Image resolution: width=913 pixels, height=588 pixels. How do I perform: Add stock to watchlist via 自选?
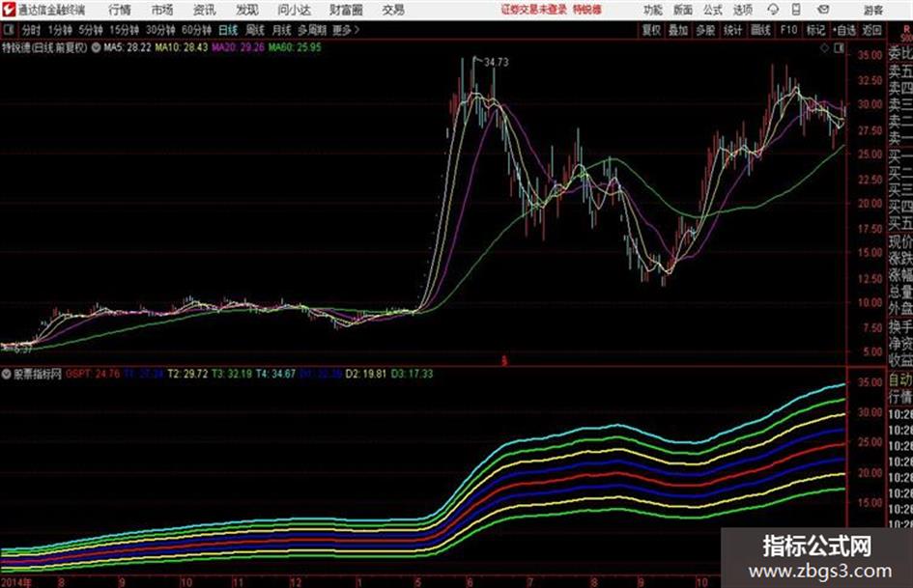click(x=844, y=30)
